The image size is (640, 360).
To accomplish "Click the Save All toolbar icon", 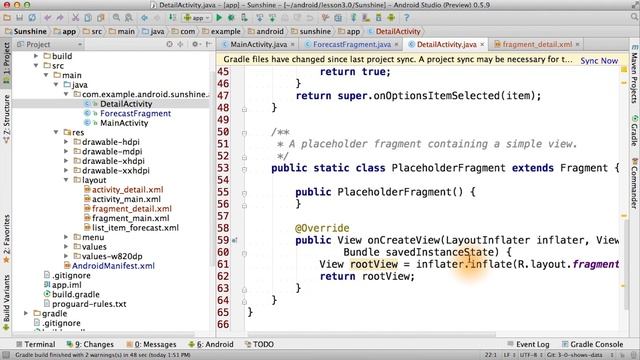I will (20, 18).
